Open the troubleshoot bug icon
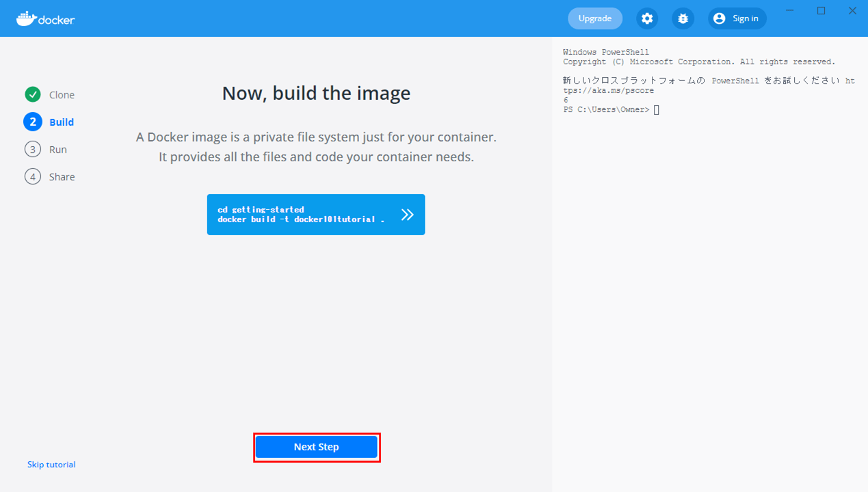This screenshot has width=868, height=492. point(683,18)
